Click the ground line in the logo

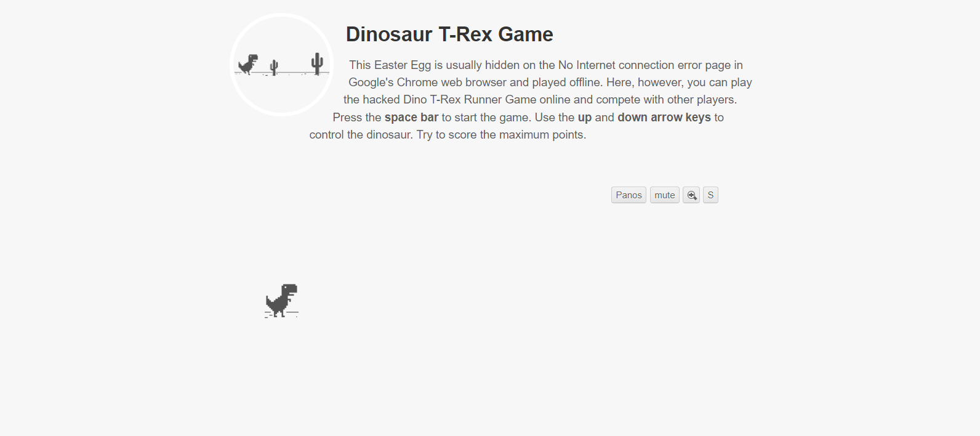pyautogui.click(x=281, y=73)
